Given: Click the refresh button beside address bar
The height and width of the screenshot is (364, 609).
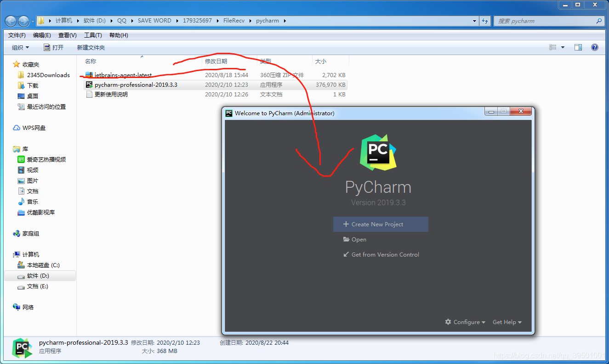Looking at the screenshot, I should 485,21.
